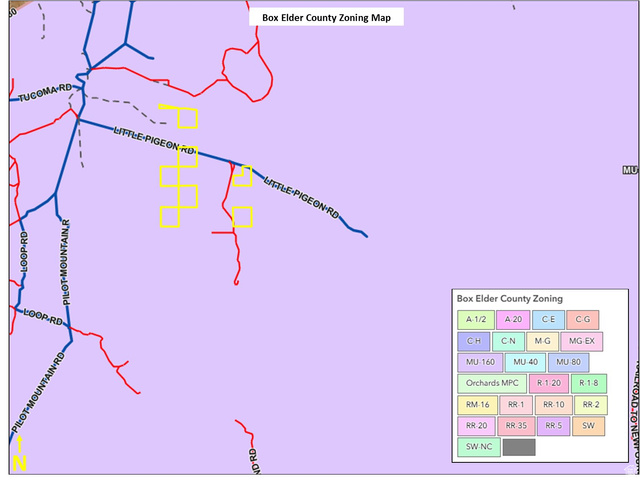Click the C-E zoning legend swatch
Viewport: 640px width, 480px height.
(549, 320)
